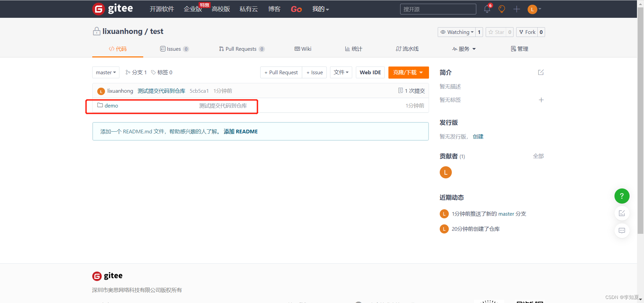This screenshot has height=303, width=644.
Task: Open the master branch dropdown
Action: tap(106, 72)
